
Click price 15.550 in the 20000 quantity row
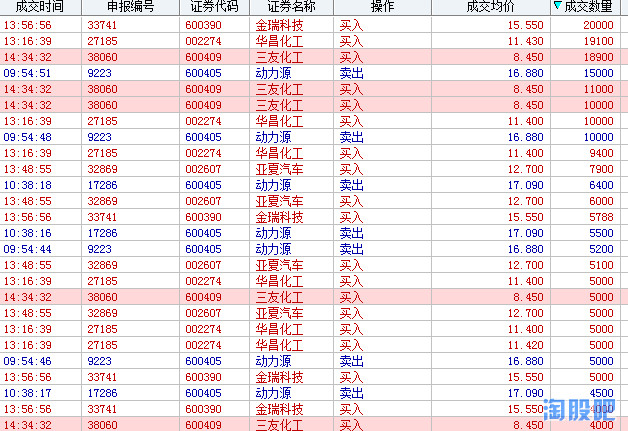click(x=525, y=25)
